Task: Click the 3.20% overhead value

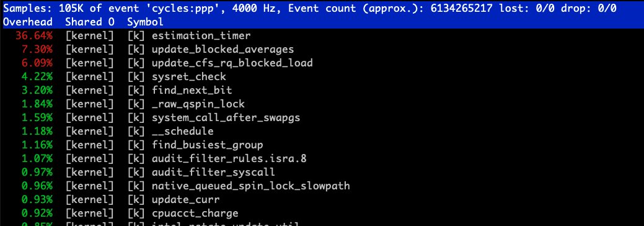Action: (x=37, y=90)
